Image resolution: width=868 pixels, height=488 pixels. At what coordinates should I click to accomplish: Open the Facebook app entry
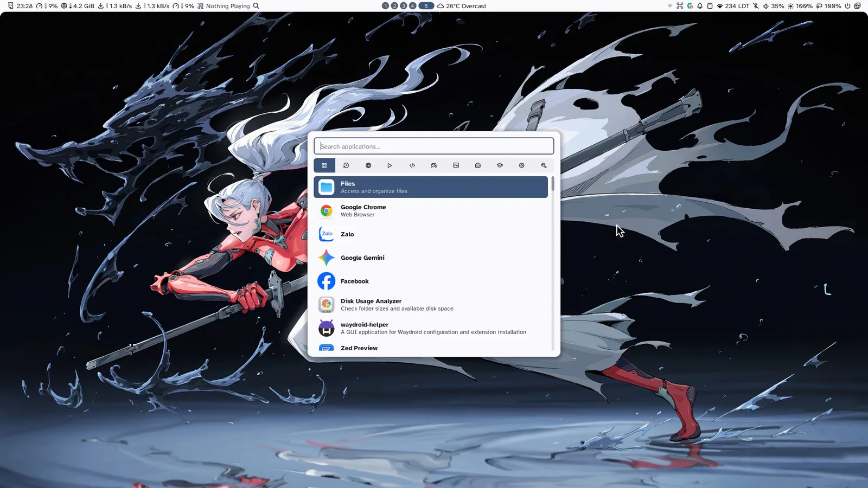[431, 281]
